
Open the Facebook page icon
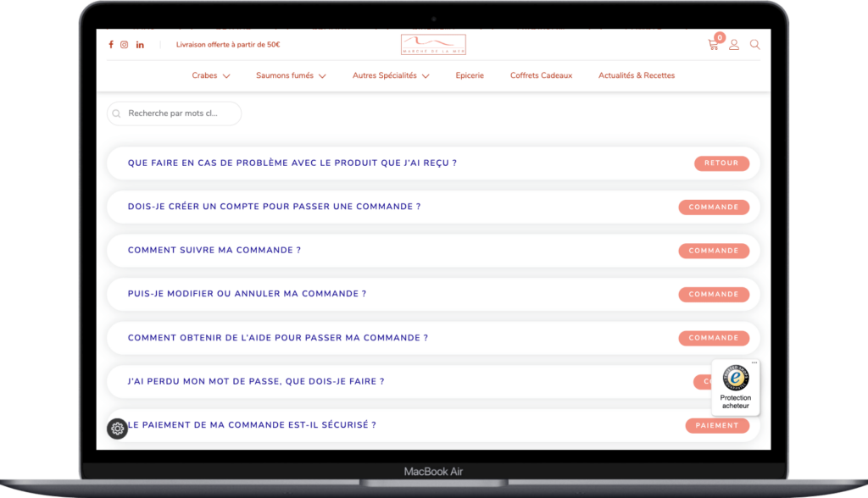pyautogui.click(x=110, y=44)
